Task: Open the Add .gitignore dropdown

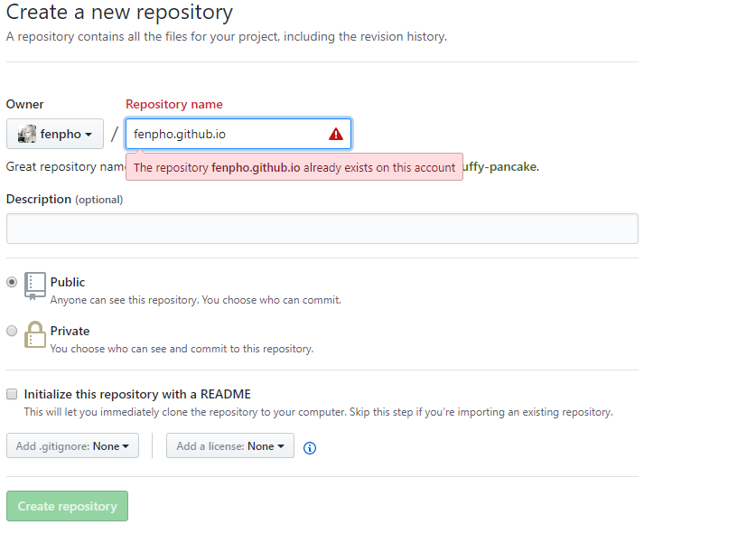Action: click(72, 445)
